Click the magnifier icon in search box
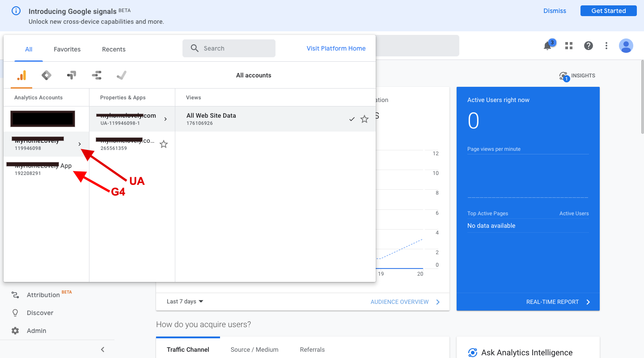The height and width of the screenshot is (358, 644). pos(195,48)
